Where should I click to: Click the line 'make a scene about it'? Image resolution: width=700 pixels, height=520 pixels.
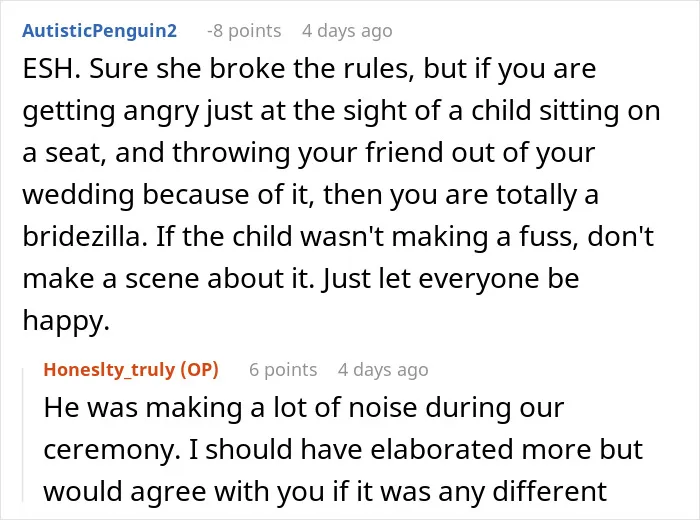click(x=301, y=279)
